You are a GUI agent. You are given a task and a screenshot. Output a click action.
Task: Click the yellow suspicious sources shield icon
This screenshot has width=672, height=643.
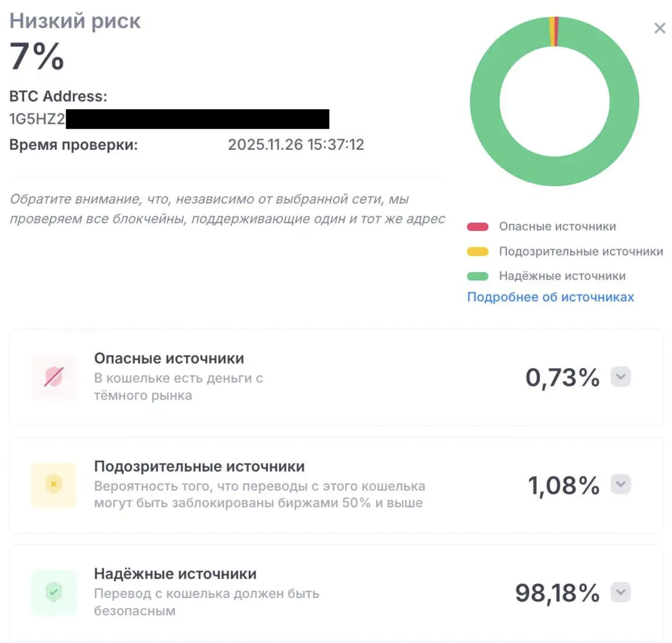point(54,484)
